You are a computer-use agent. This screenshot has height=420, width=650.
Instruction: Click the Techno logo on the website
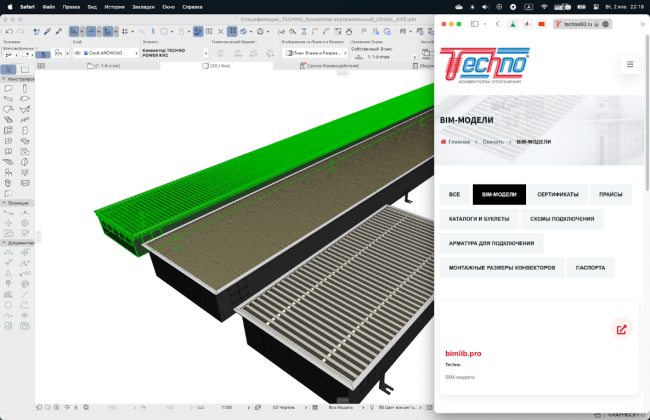[486, 66]
